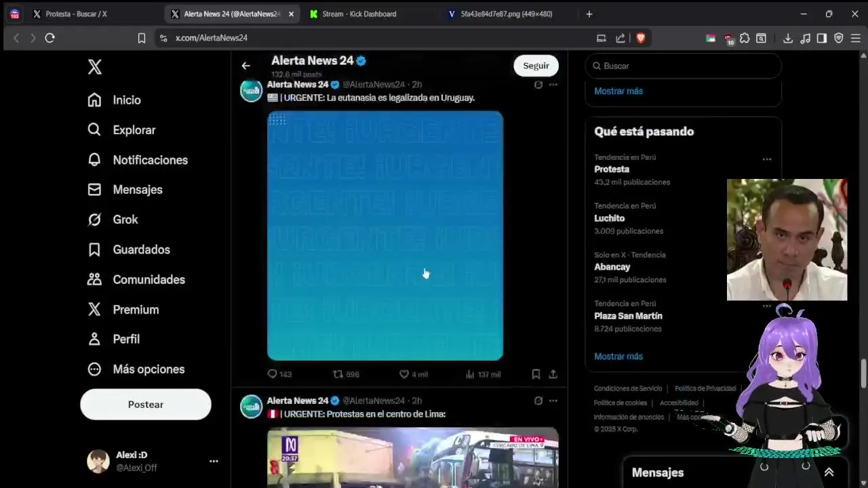868x488 pixels.
Task: Reload the current page
Action: (x=50, y=38)
